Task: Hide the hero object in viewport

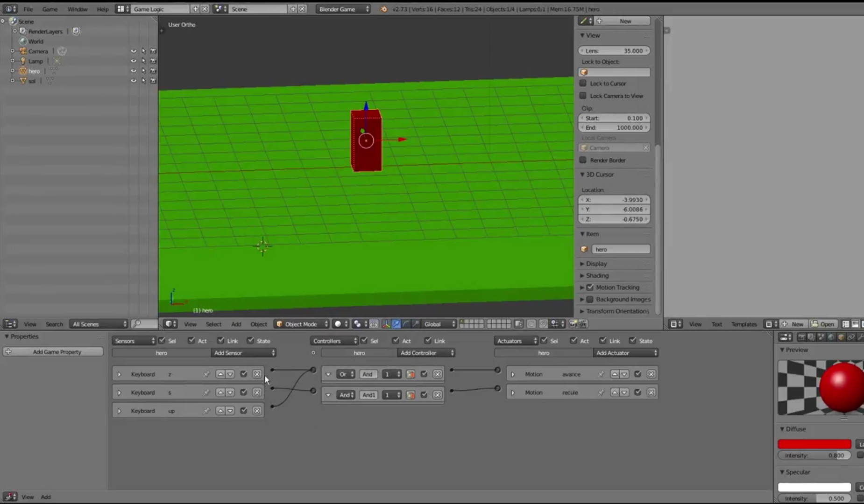Action: click(134, 71)
